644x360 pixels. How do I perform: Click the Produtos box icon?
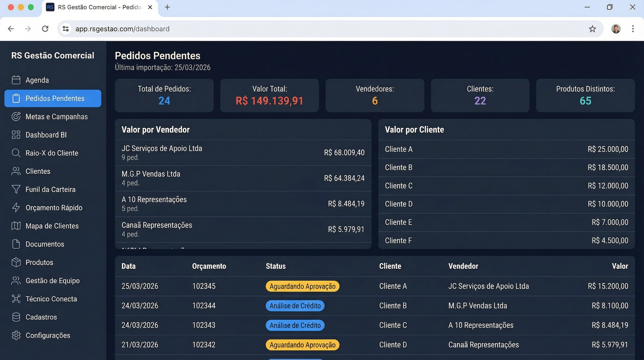[x=16, y=262]
